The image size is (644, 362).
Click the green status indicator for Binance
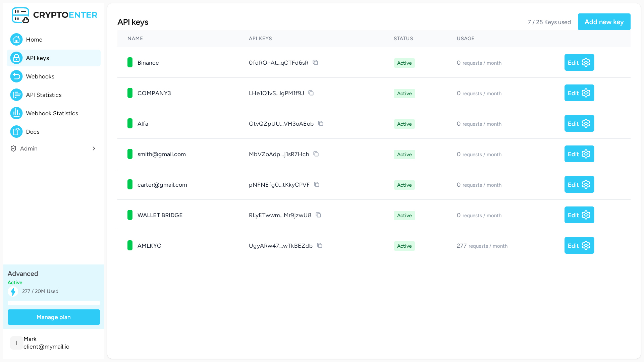pyautogui.click(x=130, y=62)
